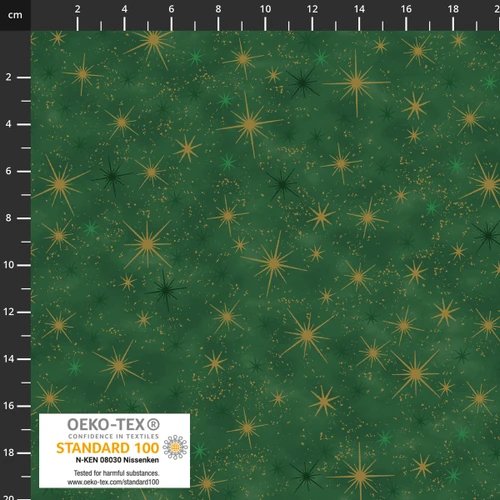Click the registered trademark symbol after OEKO-TEX
500x500 pixels.
point(153,424)
